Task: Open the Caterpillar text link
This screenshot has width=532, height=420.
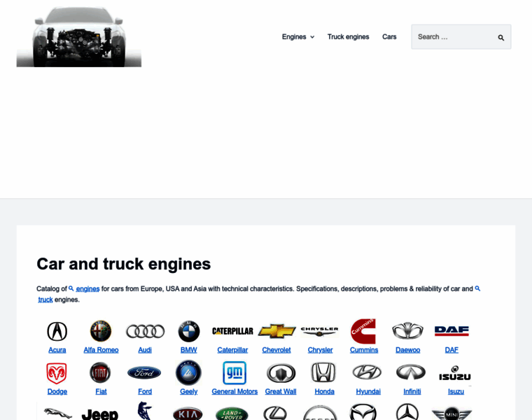Action: point(232,350)
